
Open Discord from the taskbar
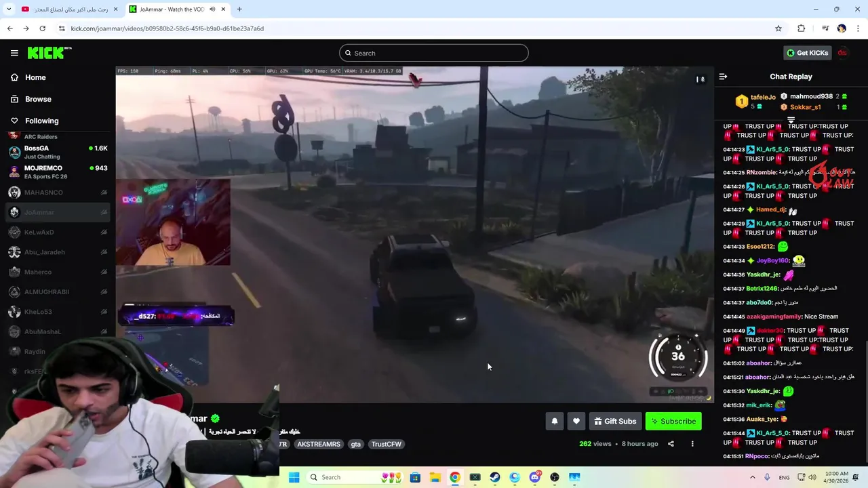pyautogui.click(x=535, y=477)
